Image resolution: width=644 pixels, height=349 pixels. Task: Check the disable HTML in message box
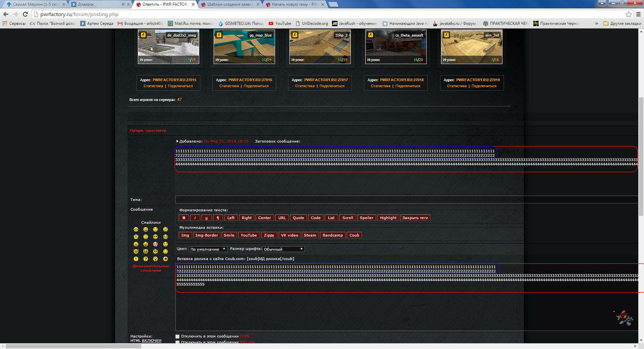click(177, 336)
